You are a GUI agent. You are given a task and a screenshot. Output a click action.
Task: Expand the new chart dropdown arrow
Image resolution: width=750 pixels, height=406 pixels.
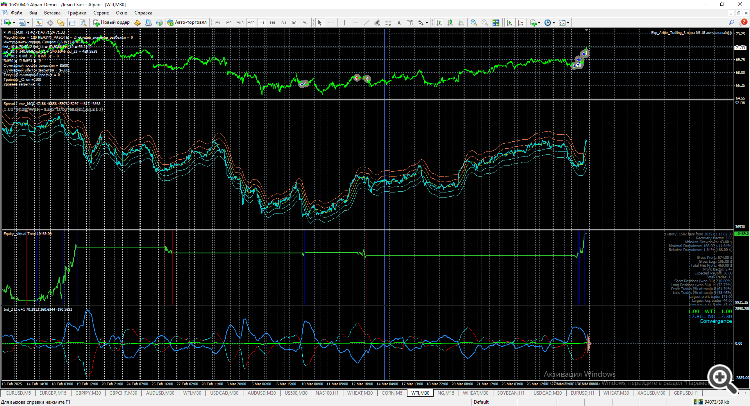(x=14, y=22)
